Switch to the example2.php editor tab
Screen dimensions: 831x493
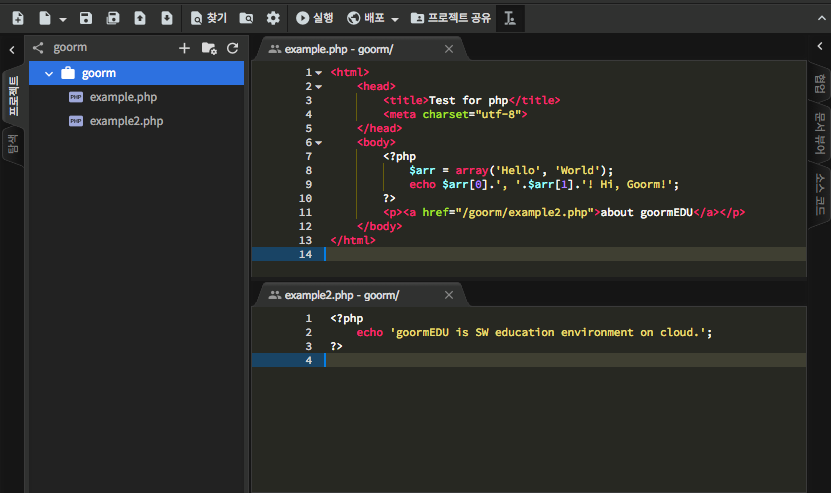(x=341, y=295)
